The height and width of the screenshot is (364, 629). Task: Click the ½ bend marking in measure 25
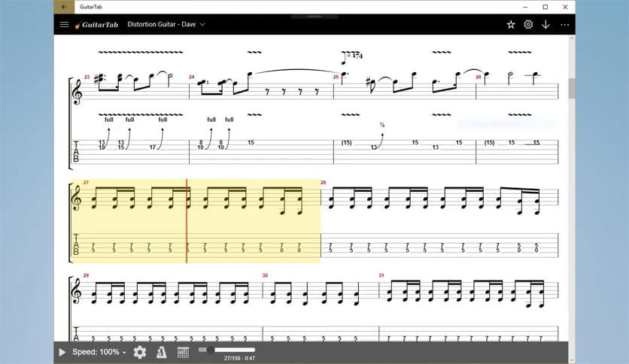click(382, 125)
